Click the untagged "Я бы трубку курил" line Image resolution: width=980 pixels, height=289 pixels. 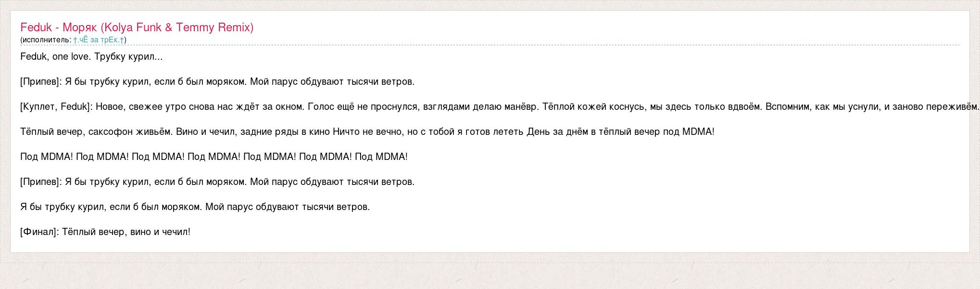[x=195, y=207]
